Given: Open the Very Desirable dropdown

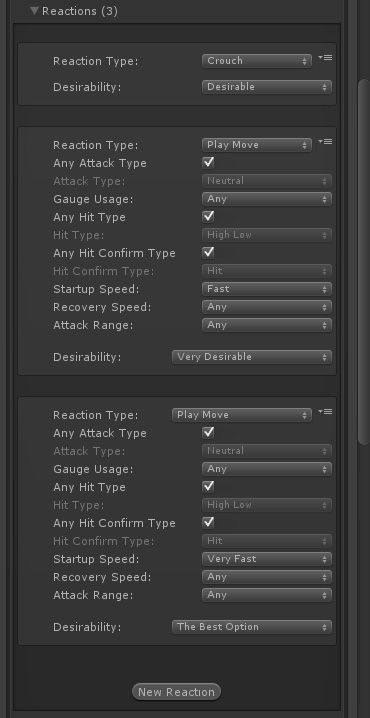Looking at the screenshot, I should [x=251, y=357].
